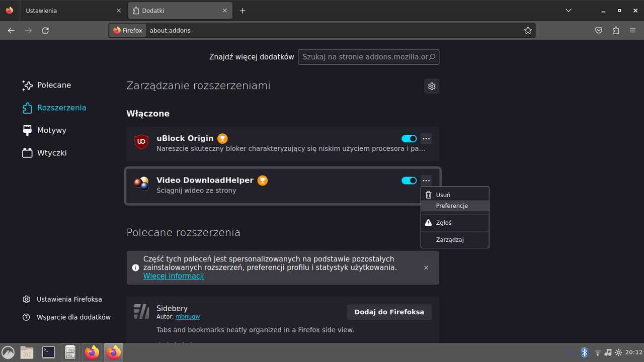Click the addons.mozilla.org search field
644x362 pixels.
(x=368, y=57)
